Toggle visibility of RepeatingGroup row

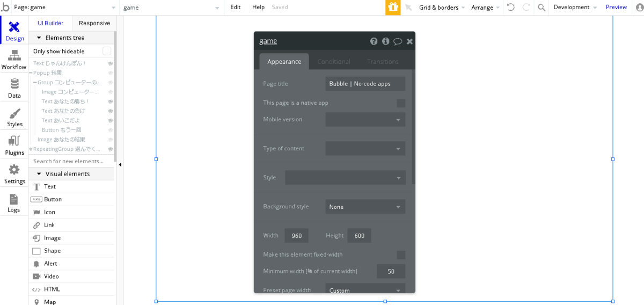pyautogui.click(x=111, y=149)
